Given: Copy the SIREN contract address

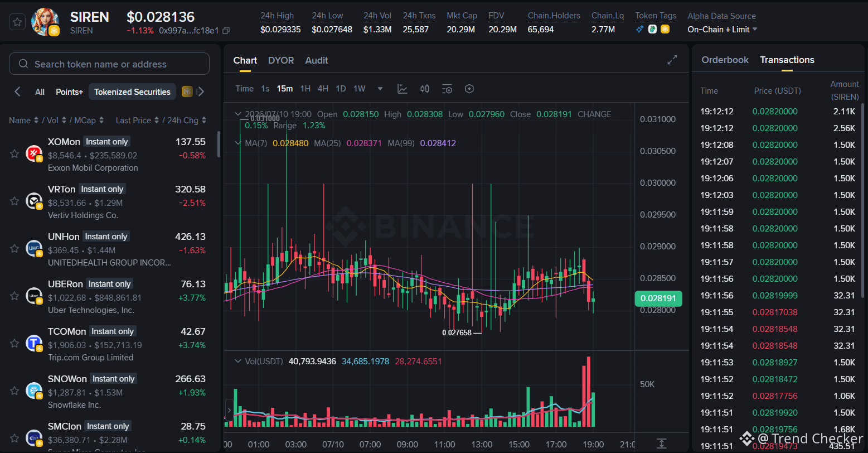Looking at the screenshot, I should pos(226,30).
